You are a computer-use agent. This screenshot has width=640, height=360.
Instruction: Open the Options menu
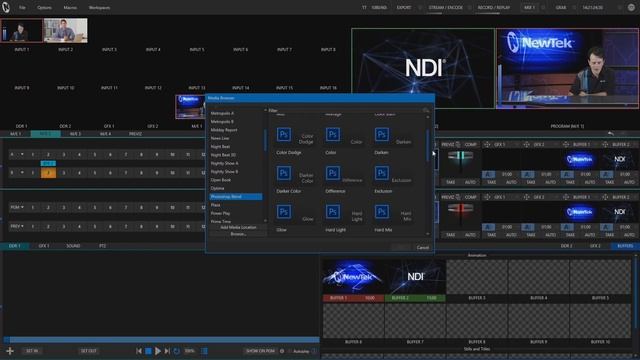point(44,7)
